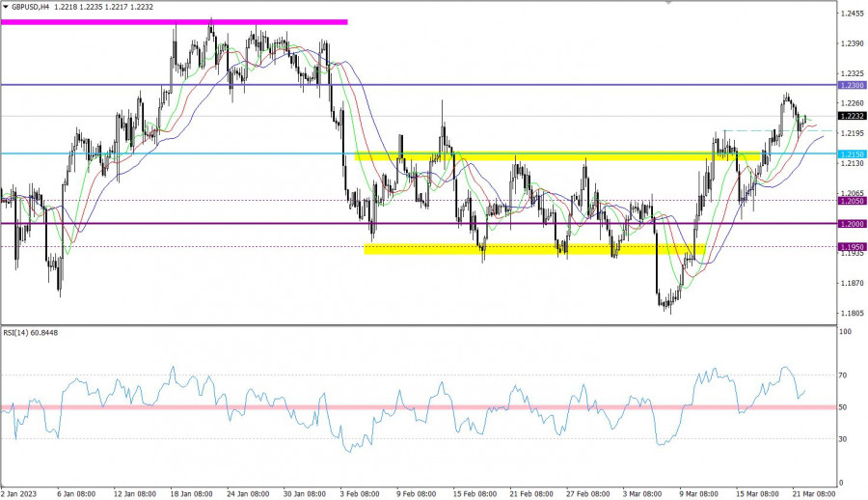
Task: Open the GBPUSD,H4 chart title triangle
Action: [6, 7]
